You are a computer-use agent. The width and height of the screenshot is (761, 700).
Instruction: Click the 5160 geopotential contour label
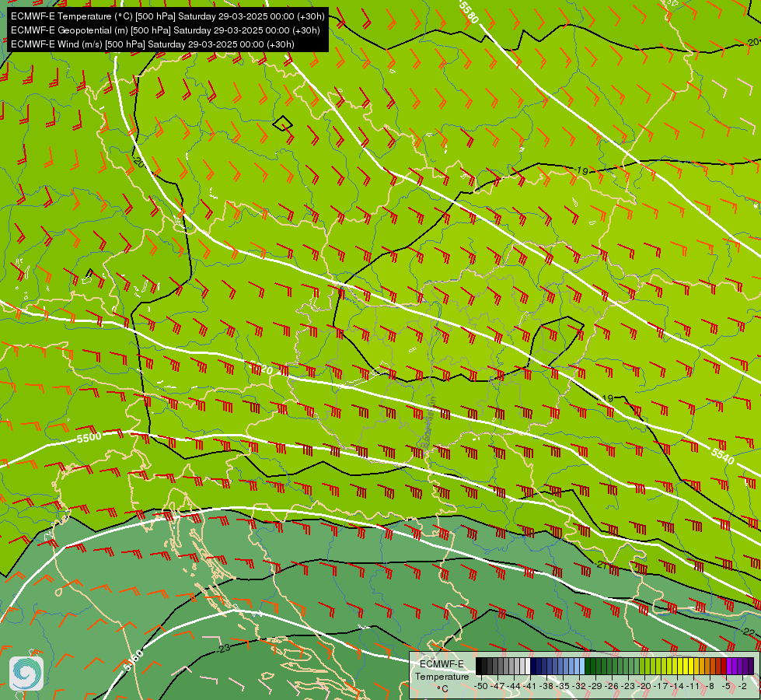pyautogui.click(x=134, y=660)
